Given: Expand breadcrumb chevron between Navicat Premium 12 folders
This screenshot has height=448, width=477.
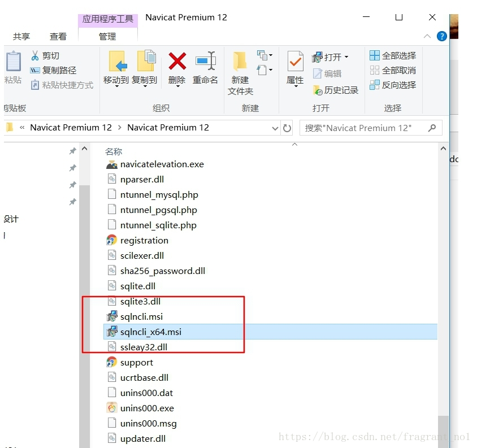Looking at the screenshot, I should click(120, 128).
